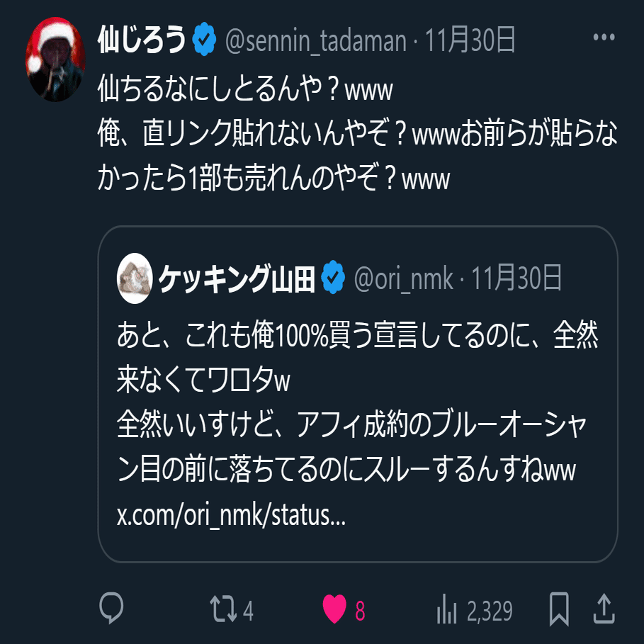Open ケッキング山田's profile avatar

(x=135, y=278)
